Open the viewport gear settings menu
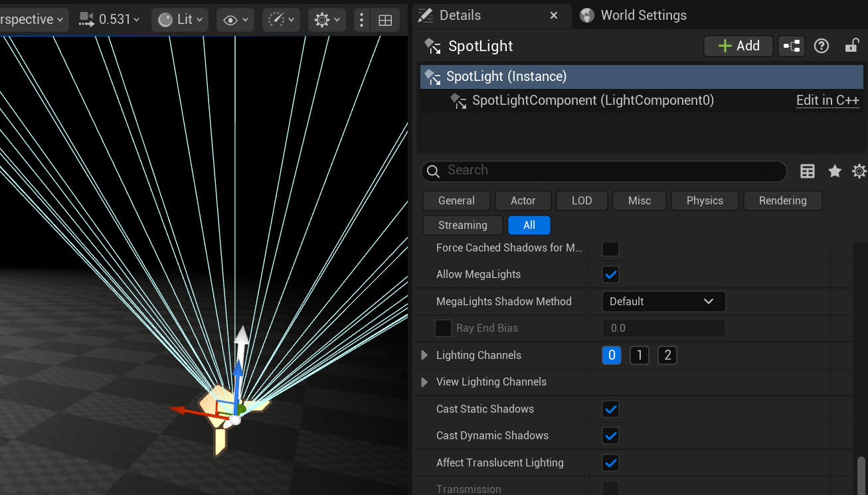Image resolution: width=868 pixels, height=495 pixels. [x=327, y=20]
